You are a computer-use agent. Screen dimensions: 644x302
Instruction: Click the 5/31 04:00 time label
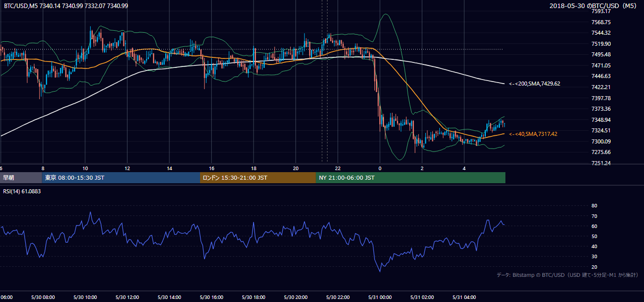pyautogui.click(x=464, y=297)
